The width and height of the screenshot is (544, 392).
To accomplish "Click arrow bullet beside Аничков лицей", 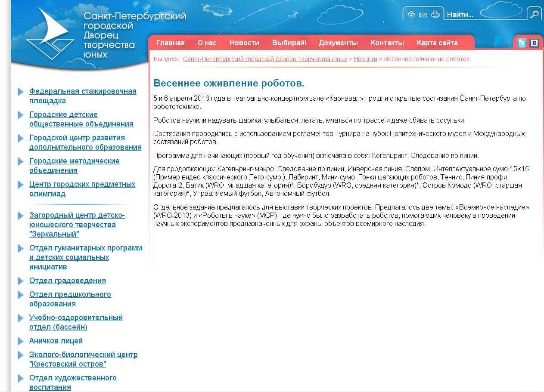I will tap(21, 341).
